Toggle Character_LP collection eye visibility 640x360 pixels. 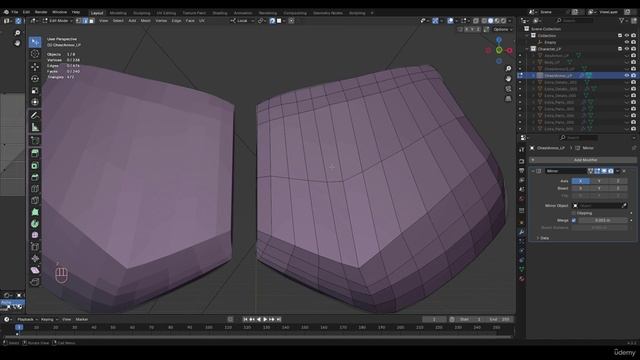[627, 49]
